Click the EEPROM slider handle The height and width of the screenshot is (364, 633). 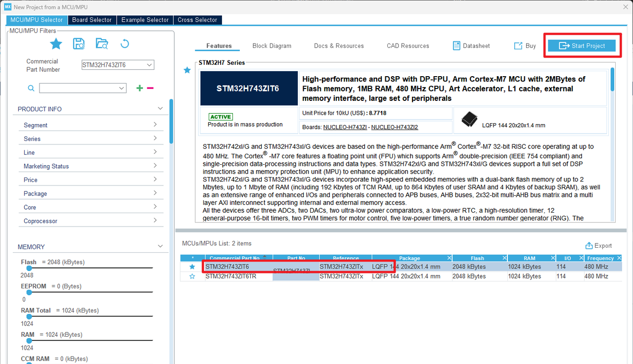click(x=29, y=292)
